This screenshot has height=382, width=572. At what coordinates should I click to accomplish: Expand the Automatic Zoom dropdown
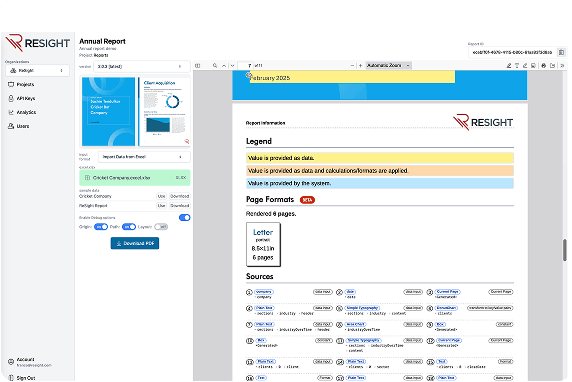click(x=389, y=65)
